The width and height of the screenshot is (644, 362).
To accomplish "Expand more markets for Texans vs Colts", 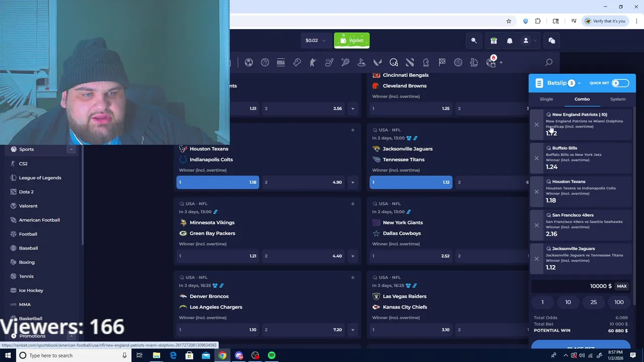I will click(x=353, y=182).
